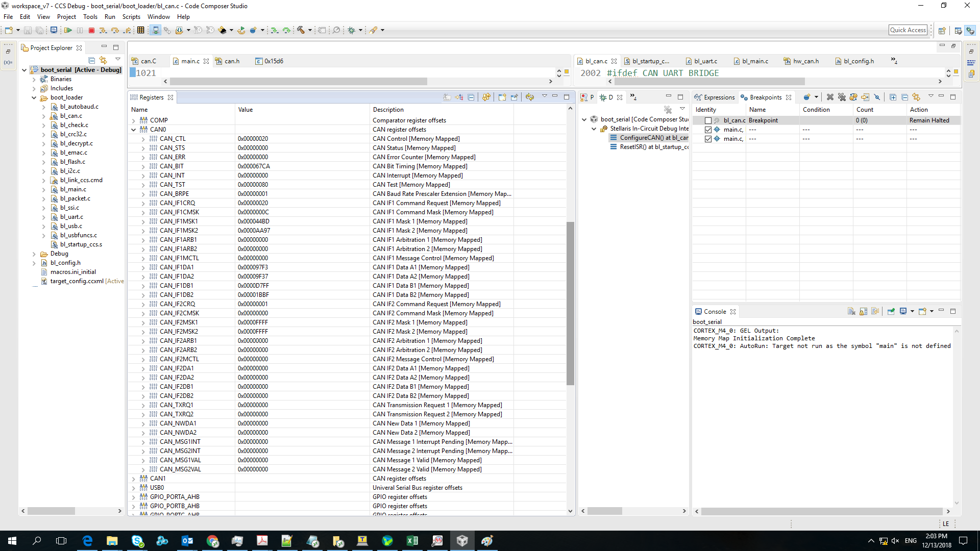
Task: Click Skip All Breakpoints icon
Action: click(x=877, y=97)
